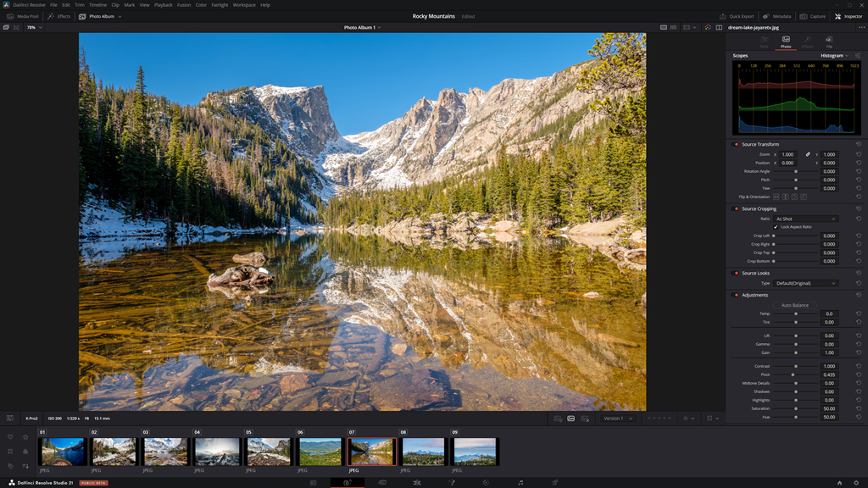
Task: Toggle the Lock Aspect Ratio checkbox
Action: coord(776,227)
